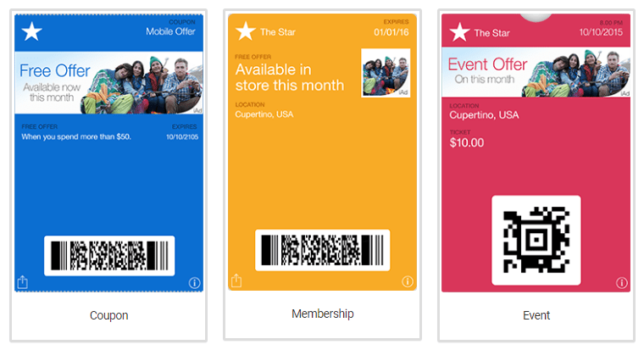644x350 pixels.
Task: Open the info icon on the red Event pass
Action: coord(622,283)
